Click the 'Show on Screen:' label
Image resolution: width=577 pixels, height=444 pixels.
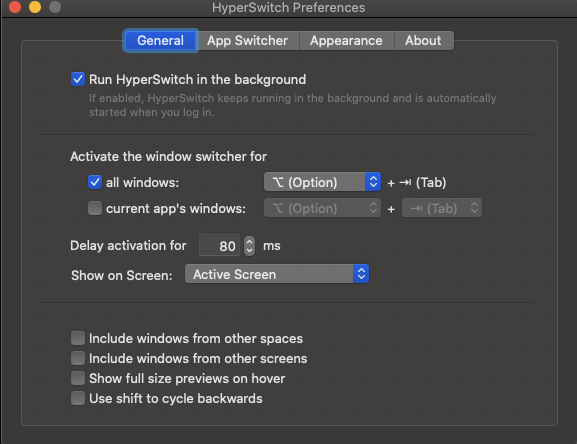click(122, 275)
